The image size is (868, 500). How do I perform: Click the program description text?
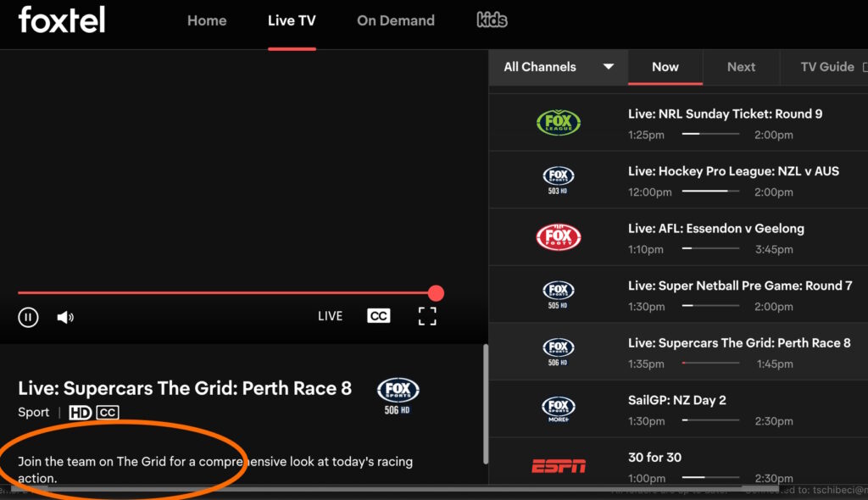pyautogui.click(x=215, y=469)
